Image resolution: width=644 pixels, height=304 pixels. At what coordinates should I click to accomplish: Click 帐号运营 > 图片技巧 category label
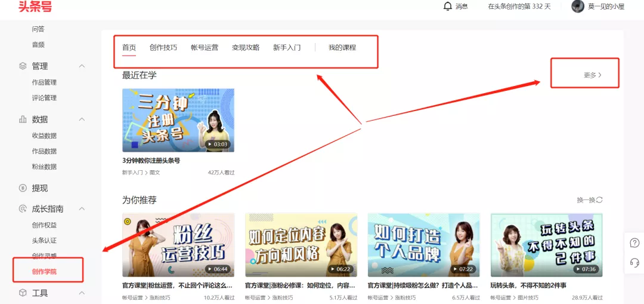click(515, 297)
